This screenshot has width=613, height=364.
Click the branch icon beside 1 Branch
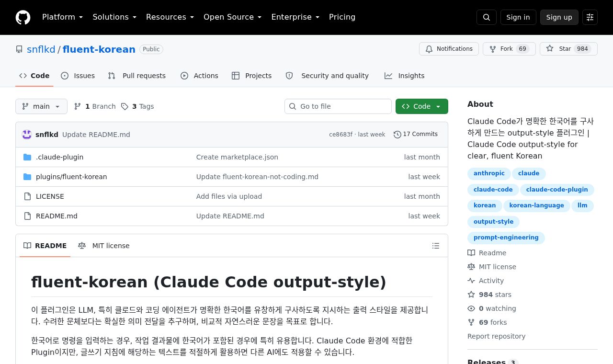coord(78,106)
